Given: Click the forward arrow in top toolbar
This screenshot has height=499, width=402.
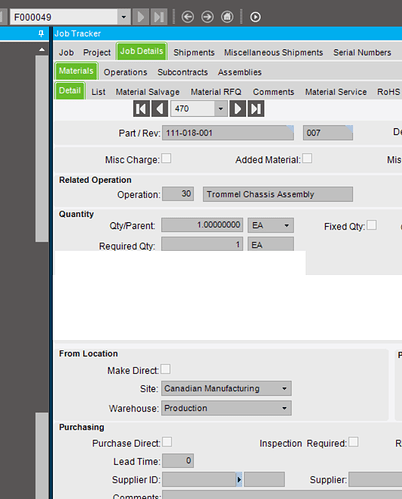Looking at the screenshot, I should tap(207, 17).
